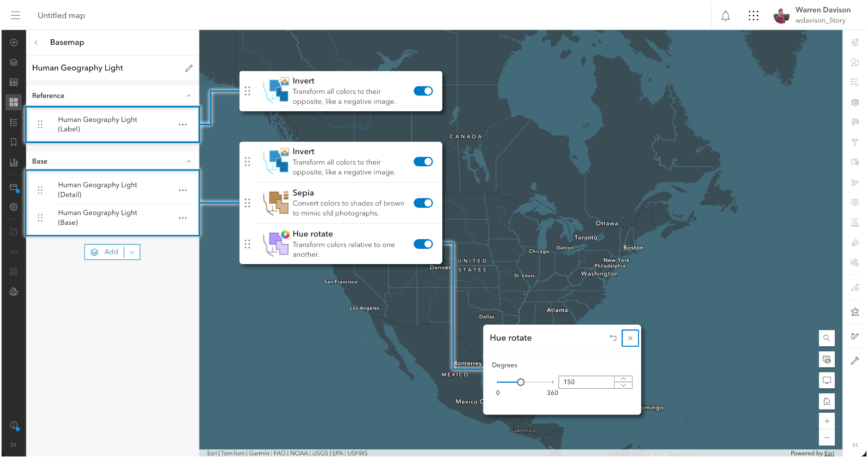Open the Sketch pencil icon on right toolbar
Image resolution: width=868 pixels, height=458 pixels.
click(855, 336)
